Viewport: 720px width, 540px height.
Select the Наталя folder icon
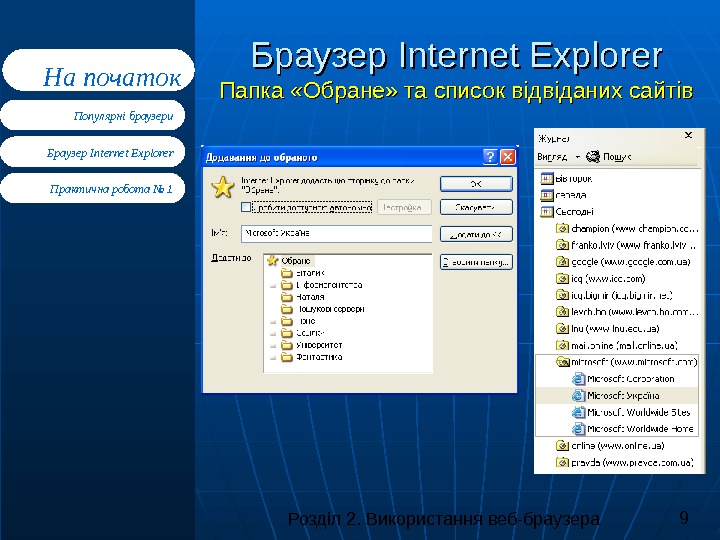coord(287,297)
